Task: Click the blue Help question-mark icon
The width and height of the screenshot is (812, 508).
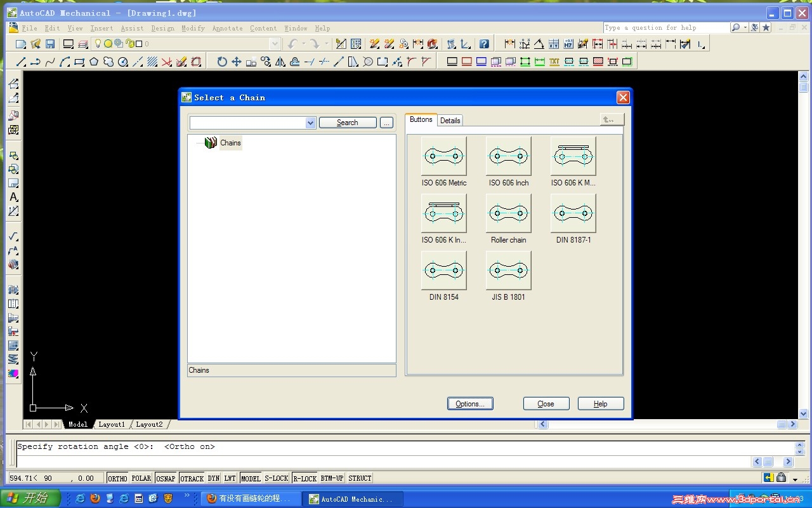Action: coord(484,44)
